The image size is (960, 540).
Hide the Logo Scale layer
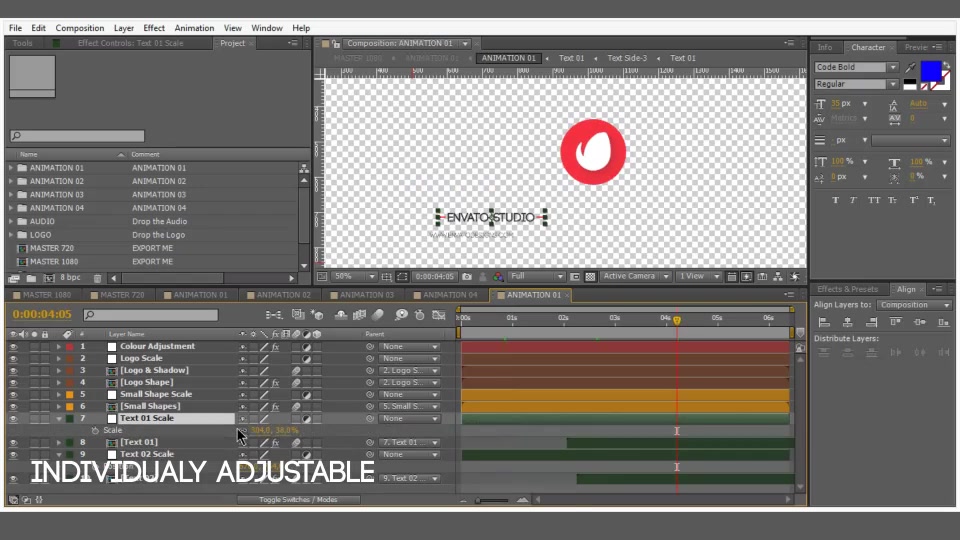tap(13, 359)
